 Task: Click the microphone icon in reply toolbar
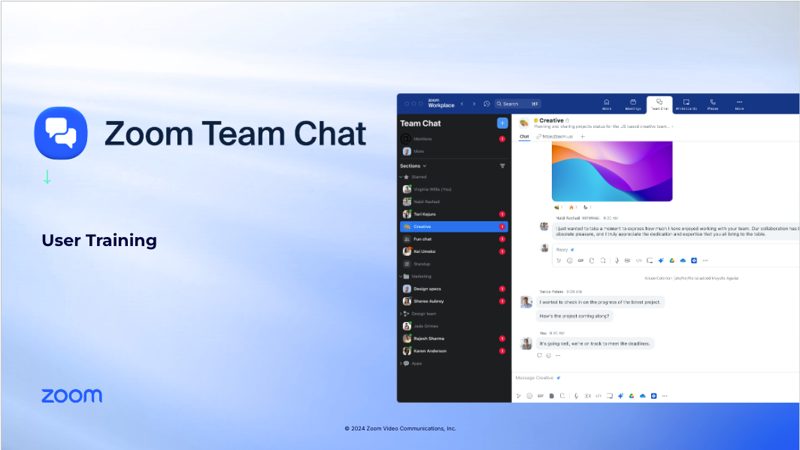[x=616, y=261]
